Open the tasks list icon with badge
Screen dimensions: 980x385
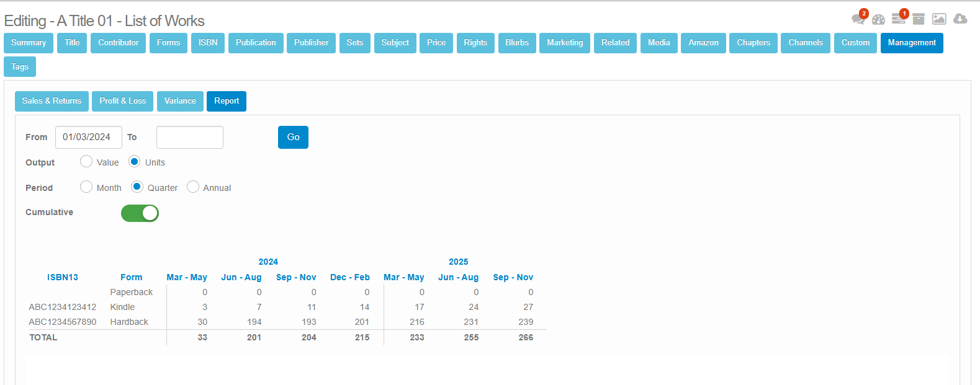coord(898,19)
